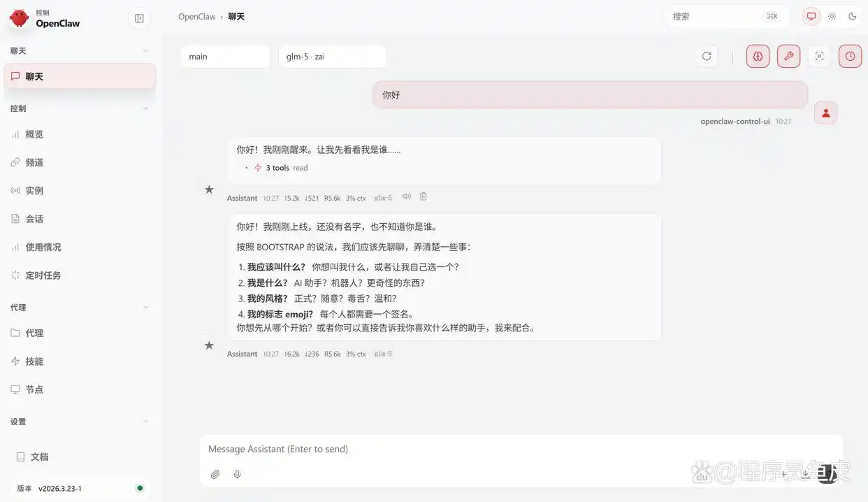Viewport: 868px width, 502px height.
Task: Activate the microphone icon for voice input
Action: 237,473
